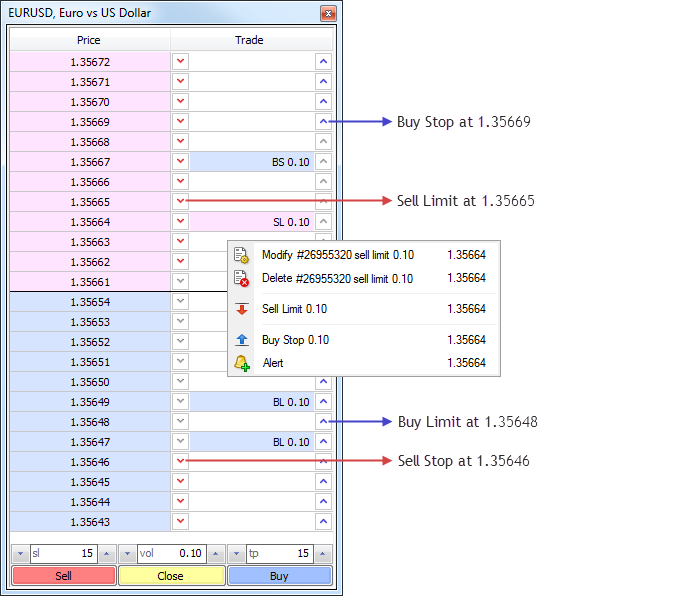The height and width of the screenshot is (596, 674).
Task: Click the blue Buy Stop arrow icon in menu
Action: [x=242, y=341]
